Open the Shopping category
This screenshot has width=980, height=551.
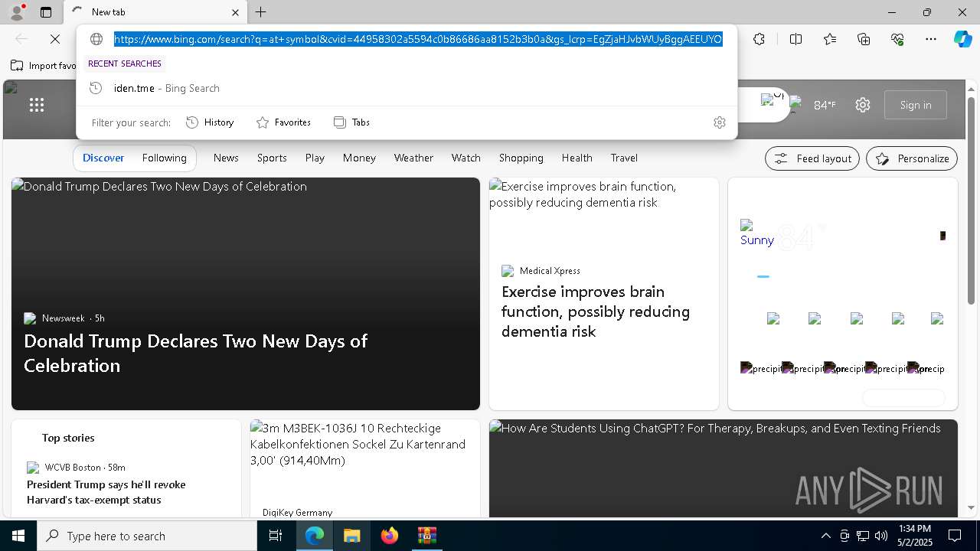pyautogui.click(x=521, y=158)
